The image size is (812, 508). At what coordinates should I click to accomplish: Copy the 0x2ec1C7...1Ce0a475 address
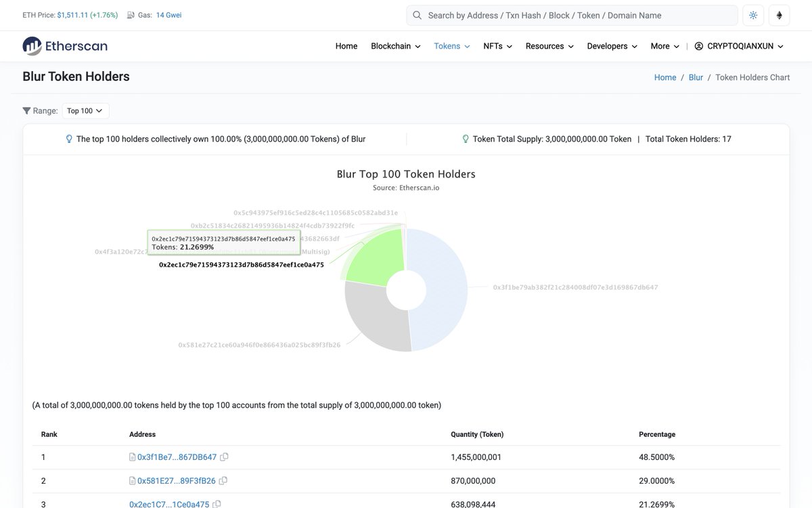217,505
